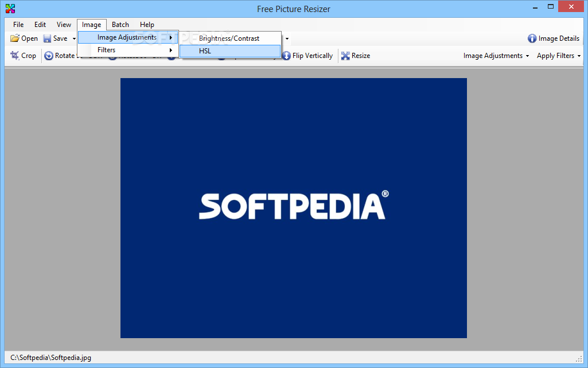Open the Help menu
The height and width of the screenshot is (368, 588).
(x=147, y=24)
